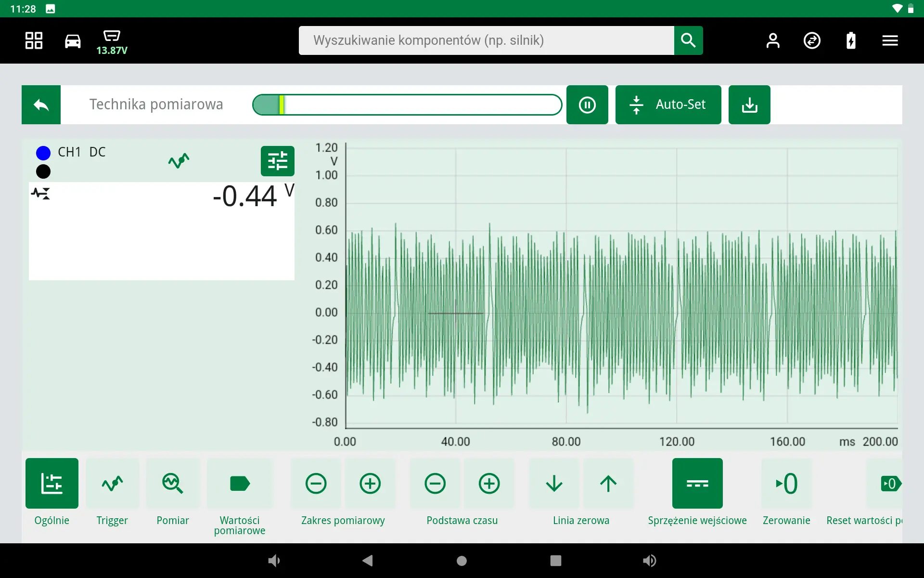Tap Android back navigation button

coord(368,561)
